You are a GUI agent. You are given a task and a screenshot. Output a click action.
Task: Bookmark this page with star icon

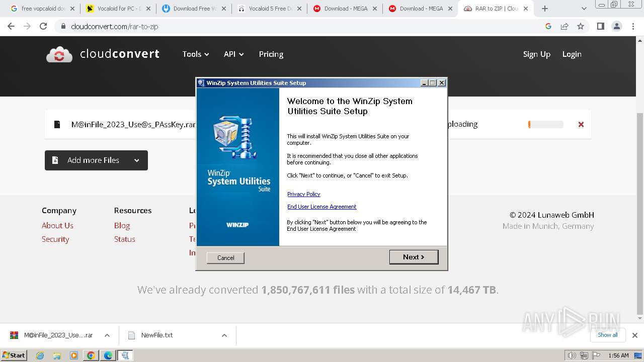point(581,26)
